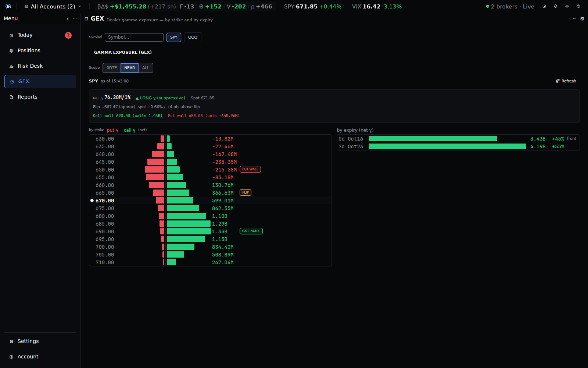588x368 pixels.
Task: Click the GEX clock-like sidebar icon
Action: 12,82
